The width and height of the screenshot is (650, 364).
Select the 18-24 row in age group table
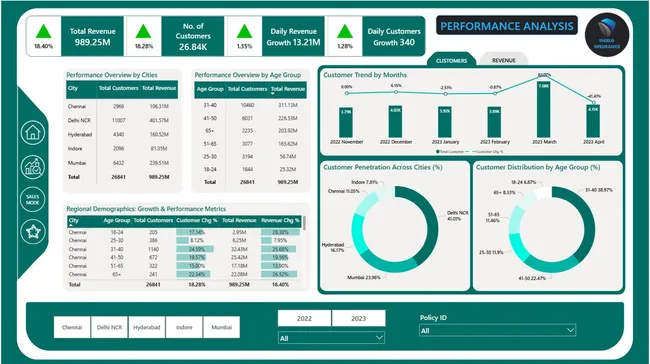pyautogui.click(x=251, y=169)
